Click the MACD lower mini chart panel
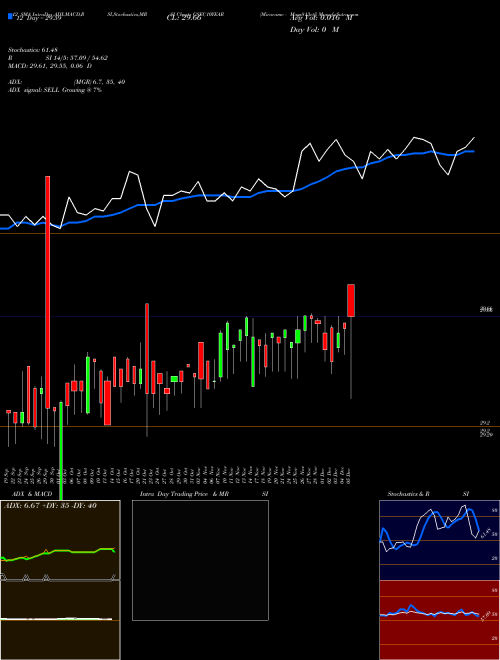The height and width of the screenshot is (660, 500). tap(60, 620)
